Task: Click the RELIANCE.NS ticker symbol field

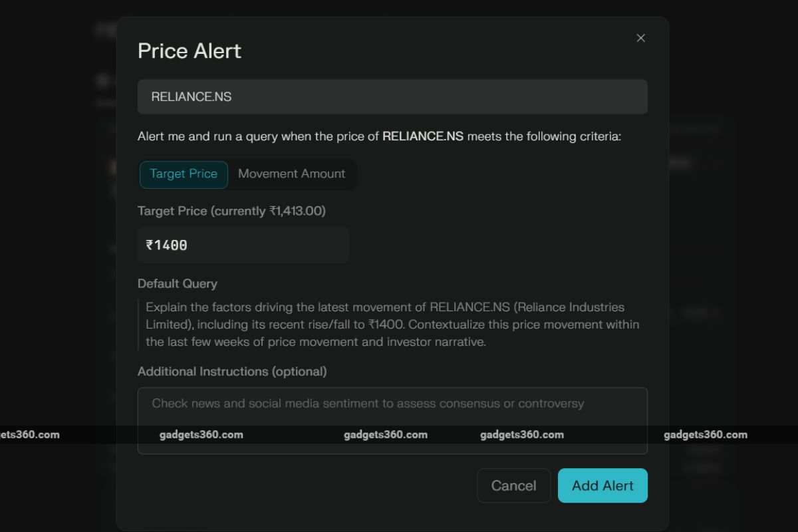Action: pyautogui.click(x=392, y=97)
